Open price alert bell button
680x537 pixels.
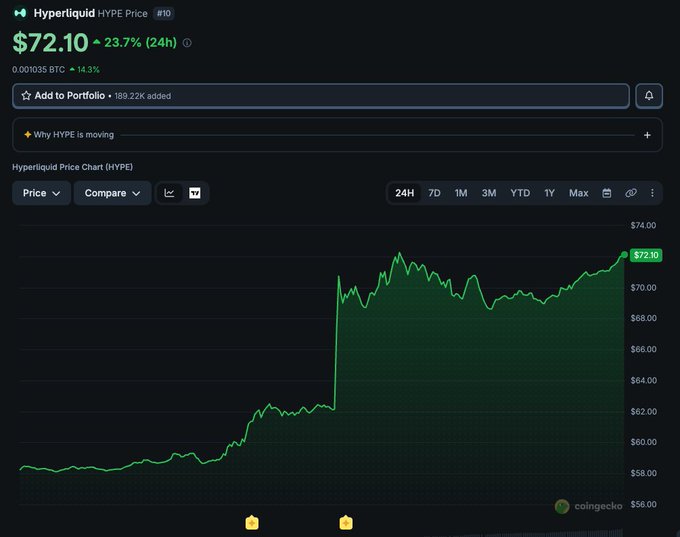click(x=649, y=95)
